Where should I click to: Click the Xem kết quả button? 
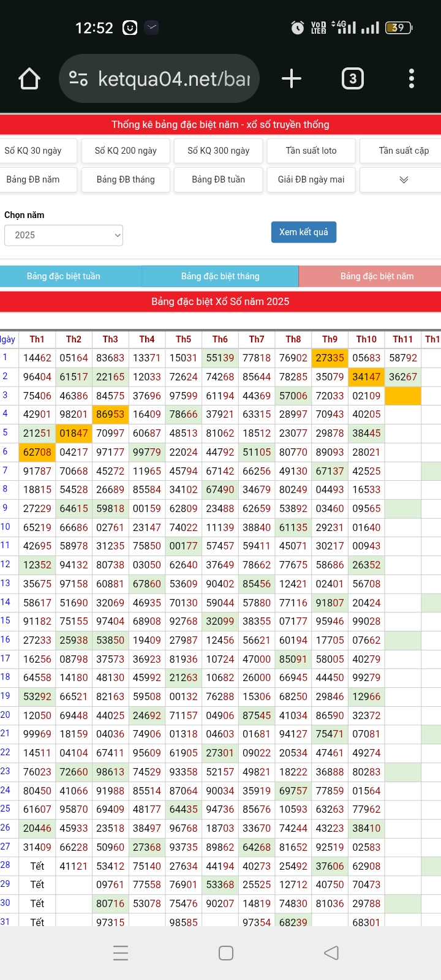[303, 232]
